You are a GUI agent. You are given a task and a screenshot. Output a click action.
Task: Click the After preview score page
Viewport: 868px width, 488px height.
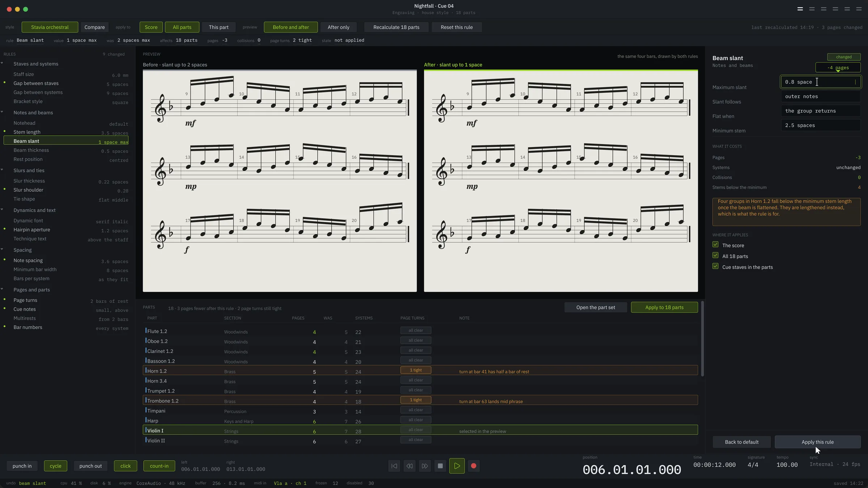coord(561,181)
